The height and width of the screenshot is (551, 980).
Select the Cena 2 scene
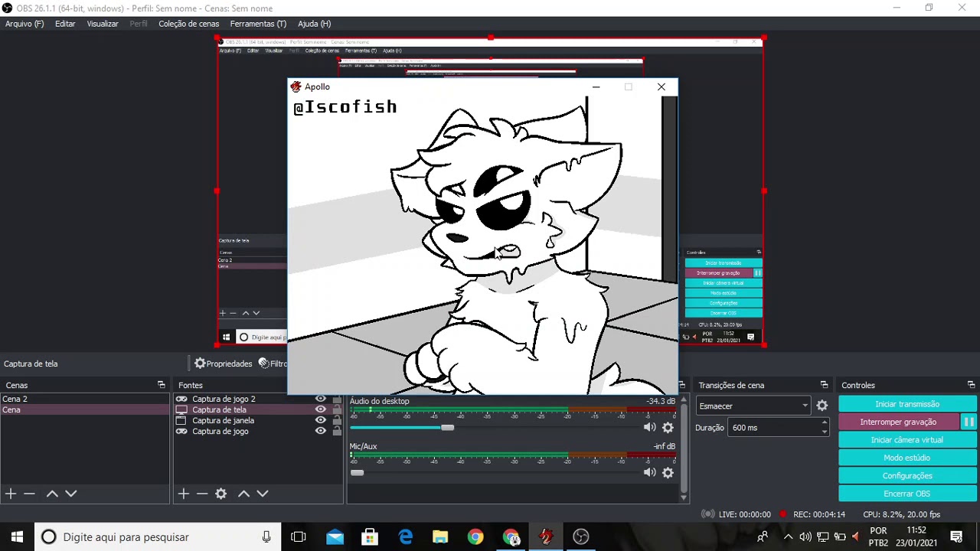click(85, 399)
